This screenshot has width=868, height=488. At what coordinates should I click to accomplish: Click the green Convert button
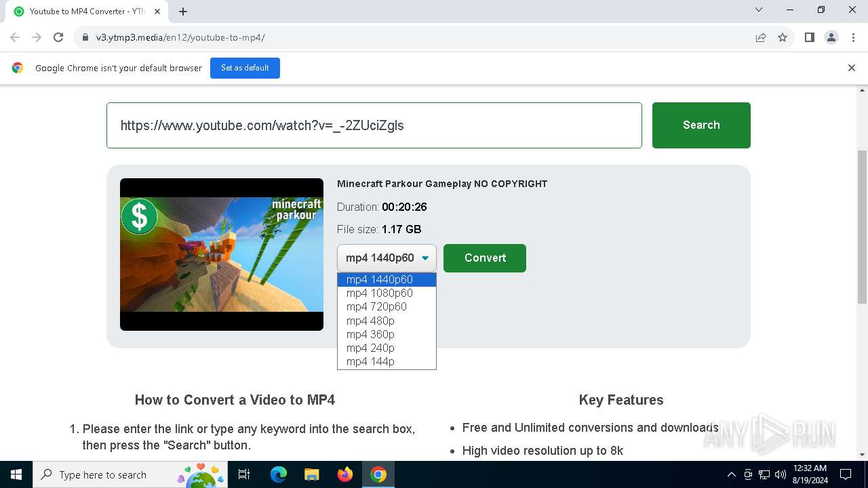pyautogui.click(x=485, y=258)
